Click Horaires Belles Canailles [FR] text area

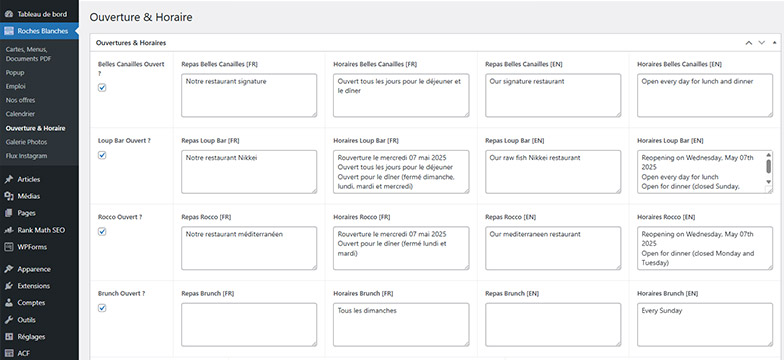[401, 96]
